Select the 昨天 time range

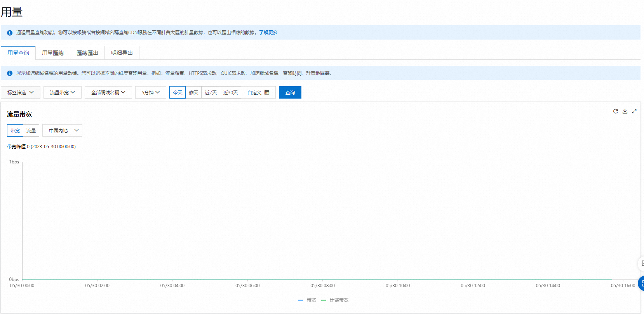click(193, 92)
